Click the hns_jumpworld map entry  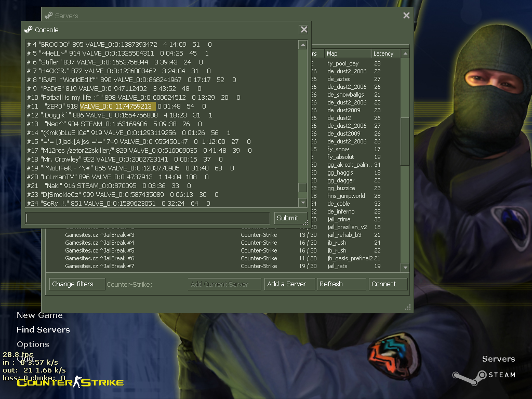click(346, 196)
